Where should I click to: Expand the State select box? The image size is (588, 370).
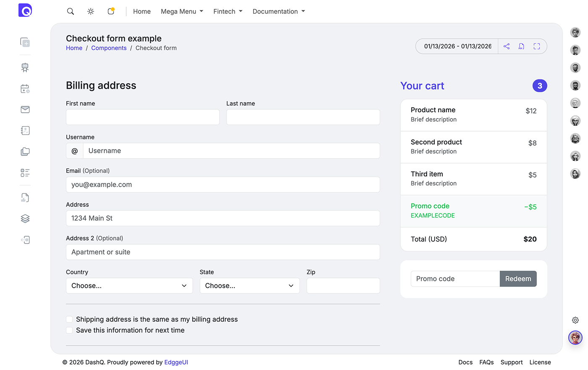coord(249,286)
